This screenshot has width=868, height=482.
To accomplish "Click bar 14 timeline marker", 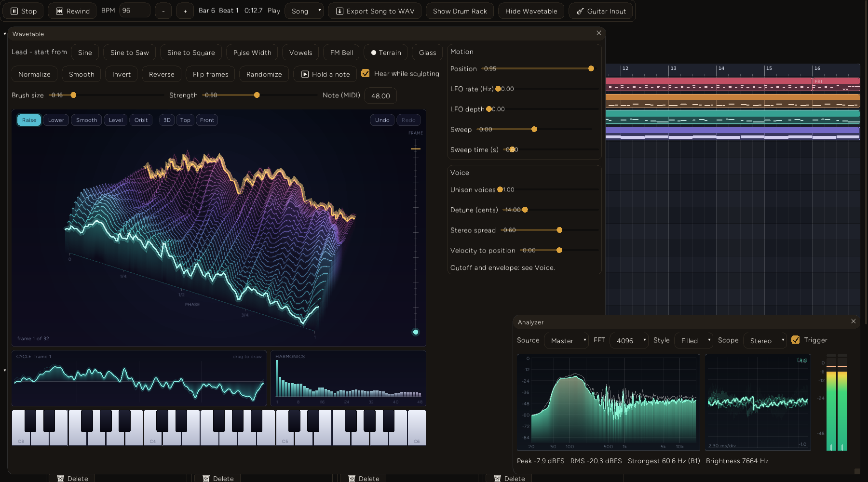I will coord(721,68).
